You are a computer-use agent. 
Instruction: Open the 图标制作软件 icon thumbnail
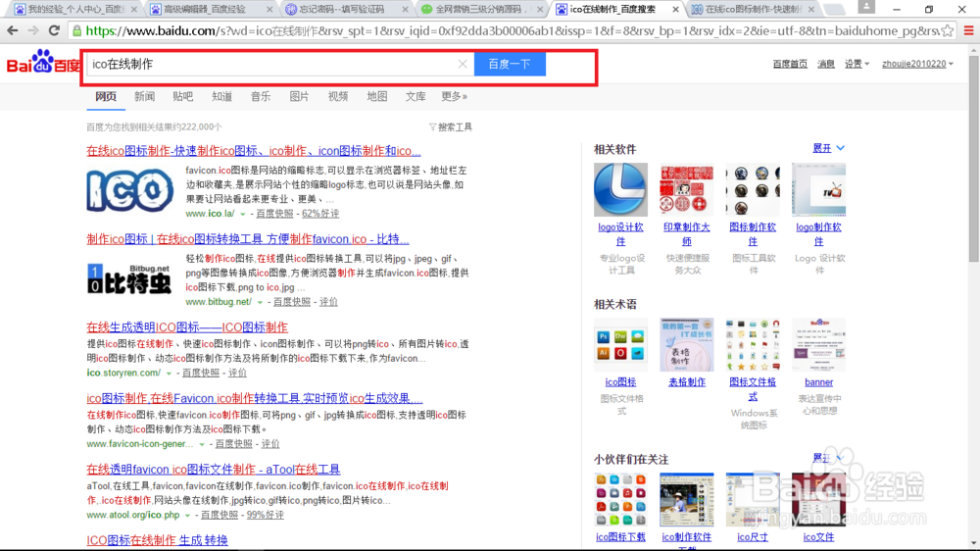[753, 189]
